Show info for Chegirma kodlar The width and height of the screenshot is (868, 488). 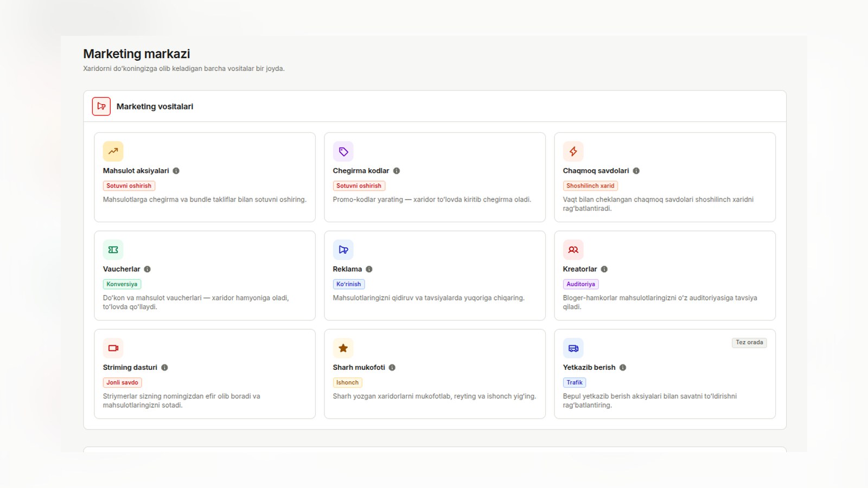pos(397,171)
